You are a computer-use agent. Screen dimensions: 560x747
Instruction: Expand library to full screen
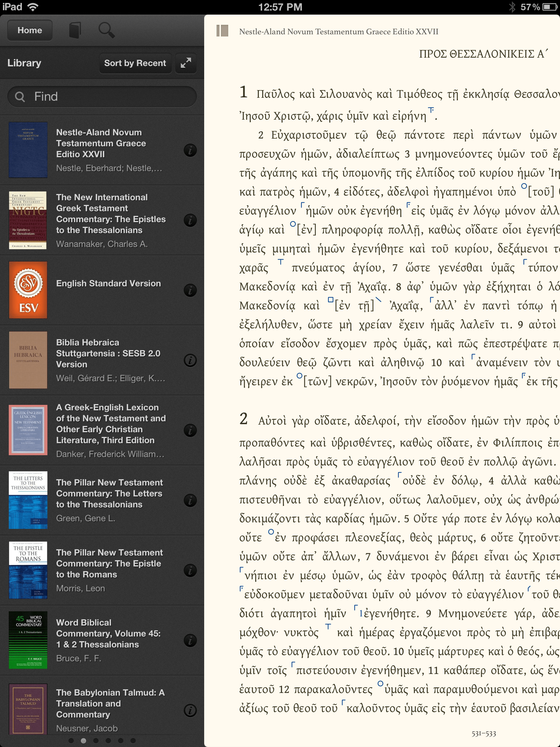coord(186,63)
